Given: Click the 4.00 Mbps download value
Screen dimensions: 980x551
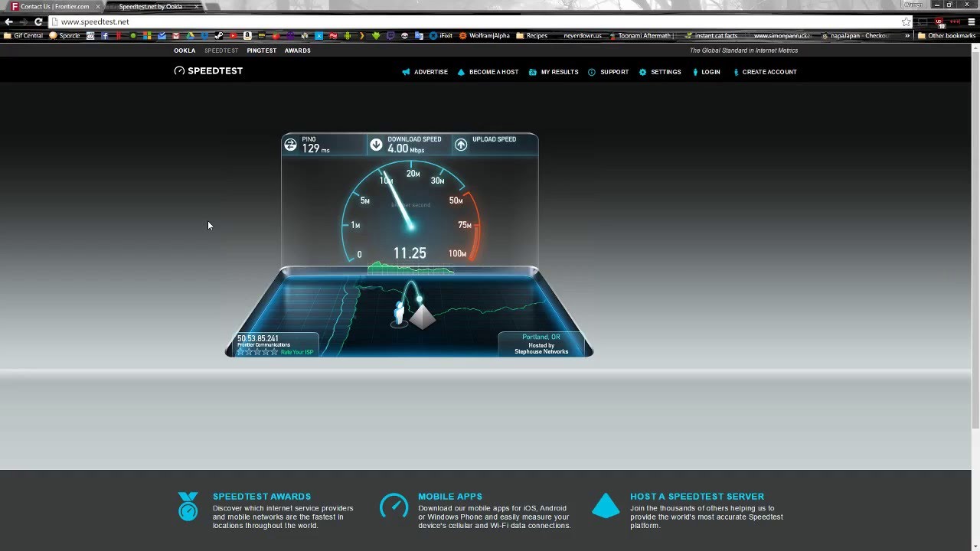Looking at the screenshot, I should (406, 148).
